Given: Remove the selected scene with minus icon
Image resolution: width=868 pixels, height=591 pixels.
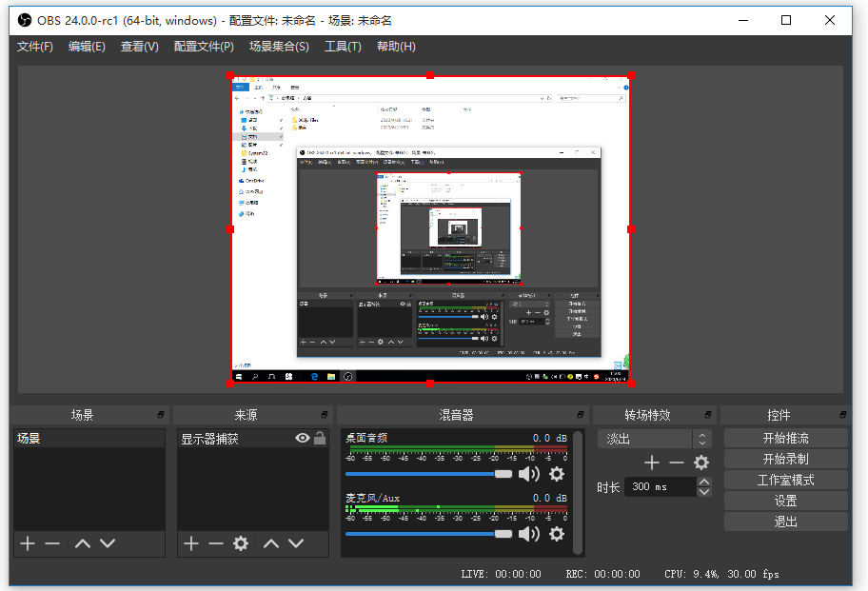Looking at the screenshot, I should 52,543.
